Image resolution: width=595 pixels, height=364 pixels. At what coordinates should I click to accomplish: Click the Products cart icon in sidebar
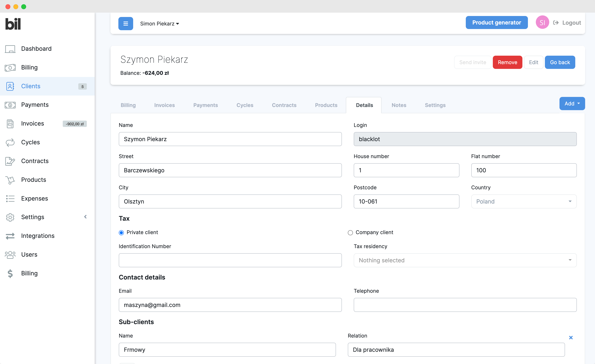(10, 180)
